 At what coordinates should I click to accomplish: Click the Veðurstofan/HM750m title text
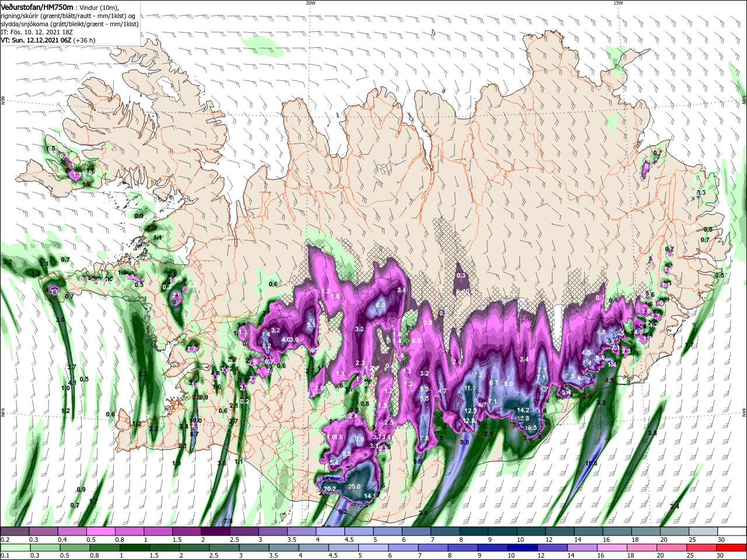pos(37,6)
